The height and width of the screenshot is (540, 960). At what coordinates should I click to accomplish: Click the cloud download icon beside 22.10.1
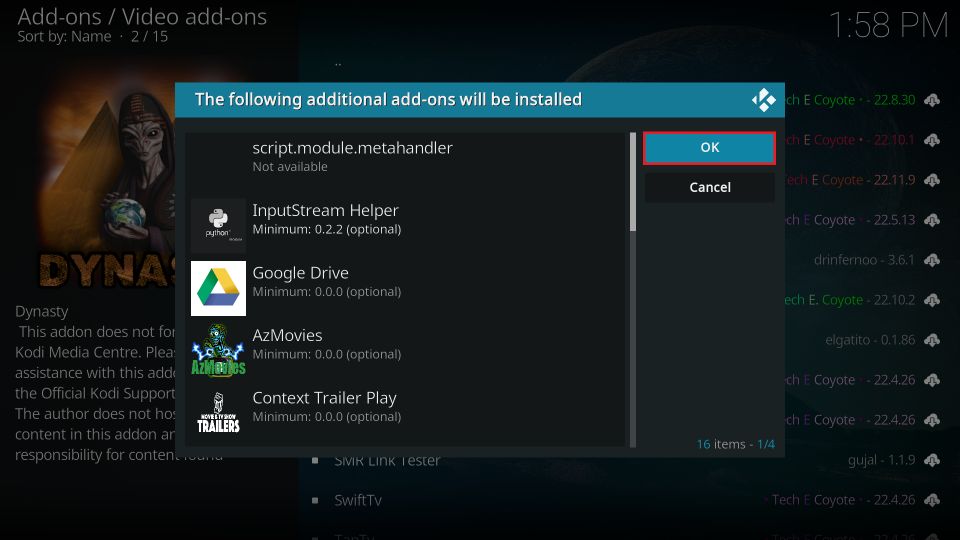pyautogui.click(x=932, y=140)
